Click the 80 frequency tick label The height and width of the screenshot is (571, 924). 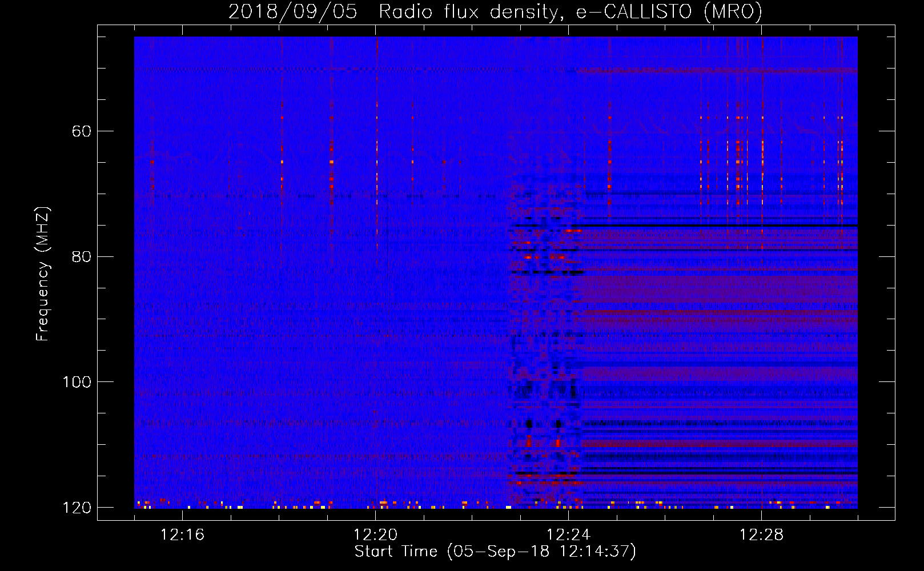click(x=82, y=256)
